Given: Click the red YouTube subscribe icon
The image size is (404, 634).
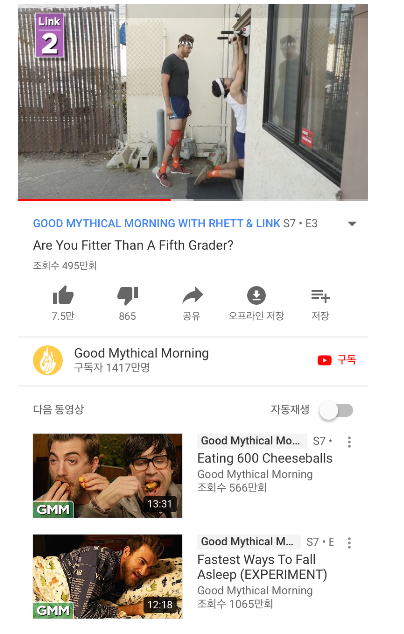Looking at the screenshot, I should point(324,360).
